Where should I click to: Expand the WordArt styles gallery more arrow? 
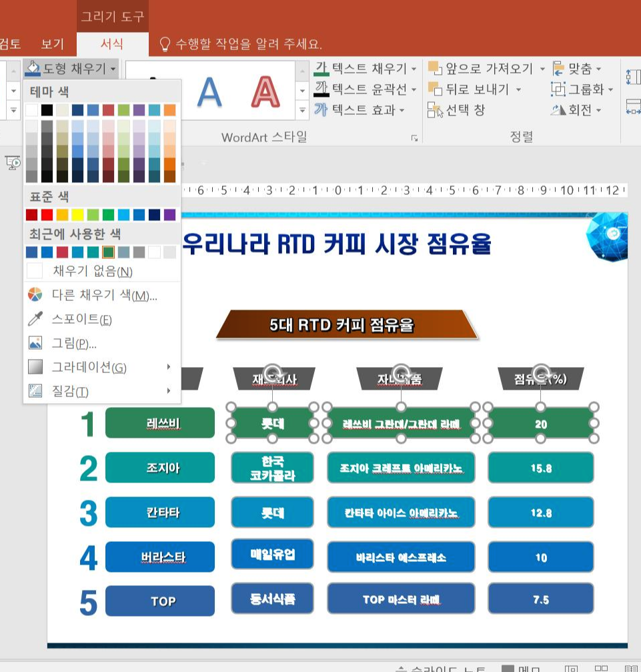[303, 111]
